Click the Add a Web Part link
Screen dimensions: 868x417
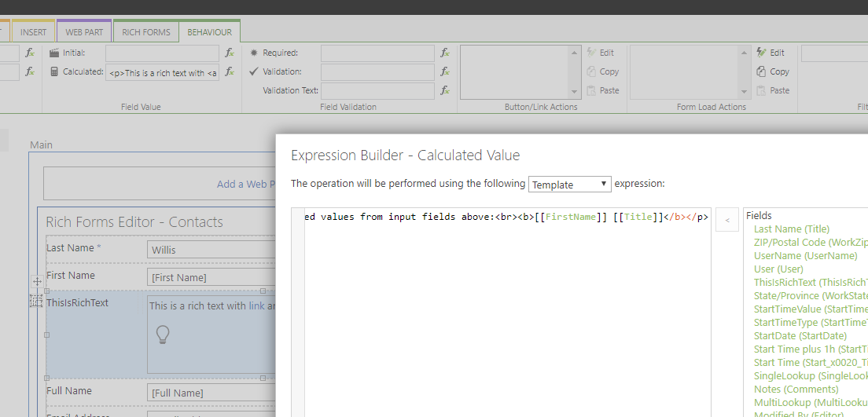[x=247, y=184]
